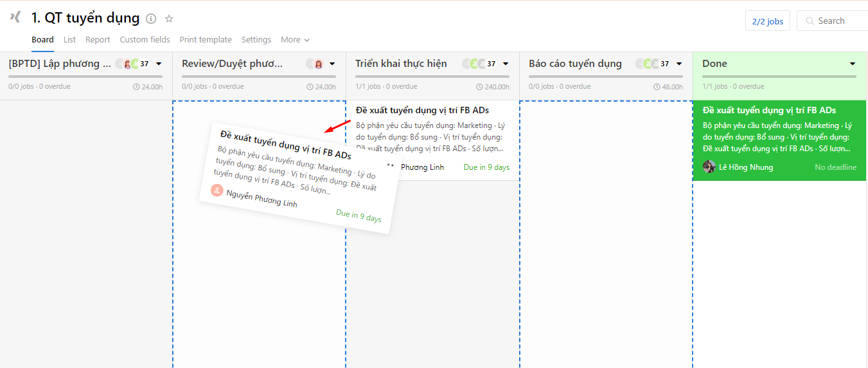Click the magnifier icon in Search box
The image size is (868, 368).
[810, 21]
